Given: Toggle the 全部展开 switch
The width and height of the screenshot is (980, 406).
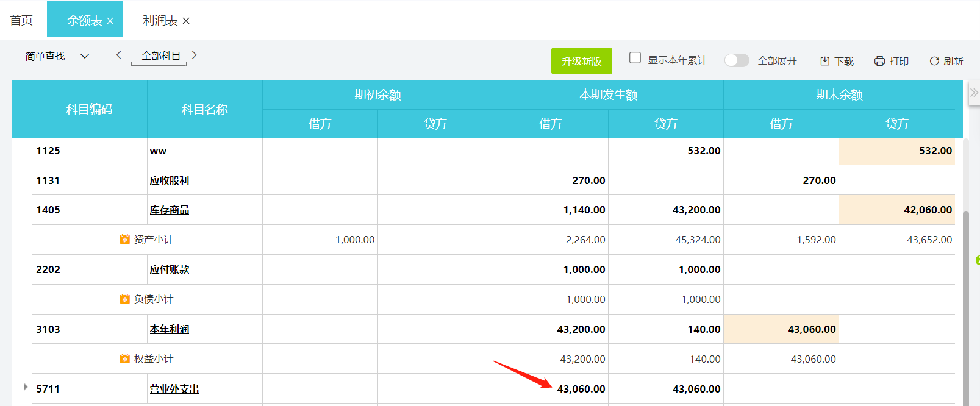Looking at the screenshot, I should [737, 60].
